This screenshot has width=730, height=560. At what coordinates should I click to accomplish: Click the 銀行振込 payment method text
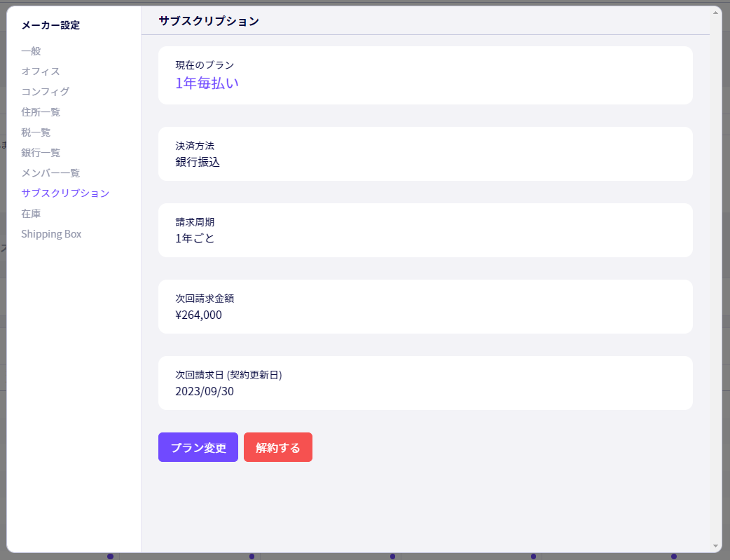198,162
